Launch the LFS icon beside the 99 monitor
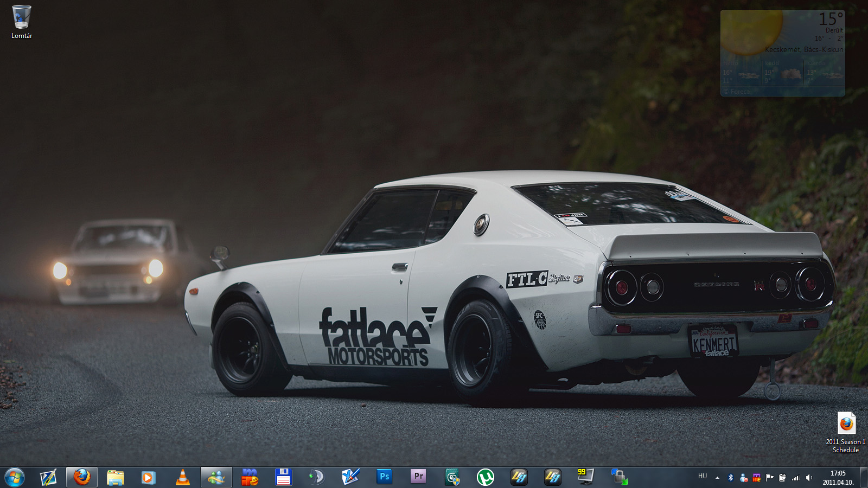 [x=553, y=477]
